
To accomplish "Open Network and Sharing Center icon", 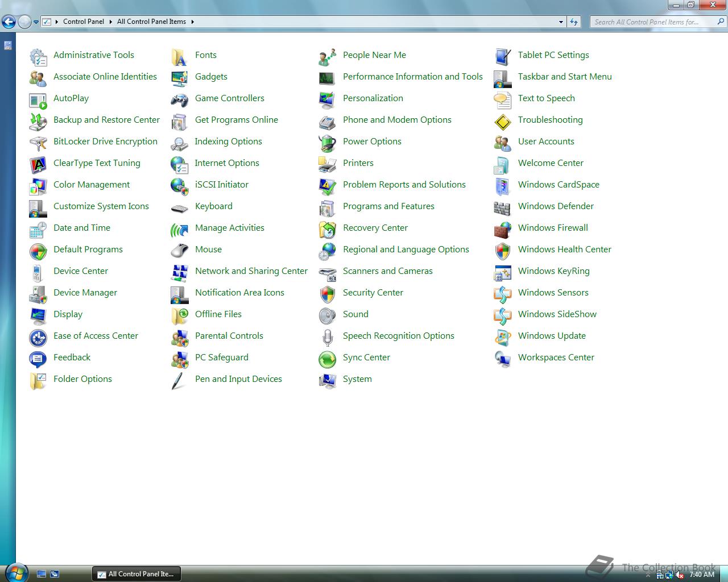I will [x=180, y=272].
